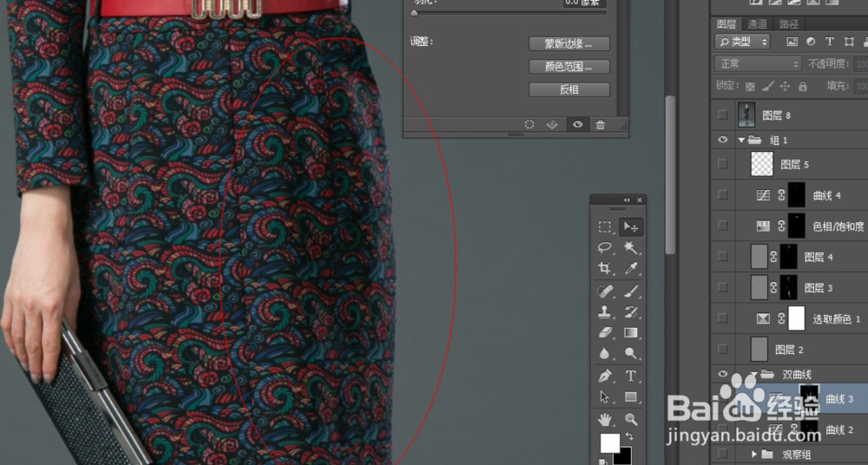Collapse tools panel double-arrow
This screenshot has height=465, width=868.
pos(627,200)
